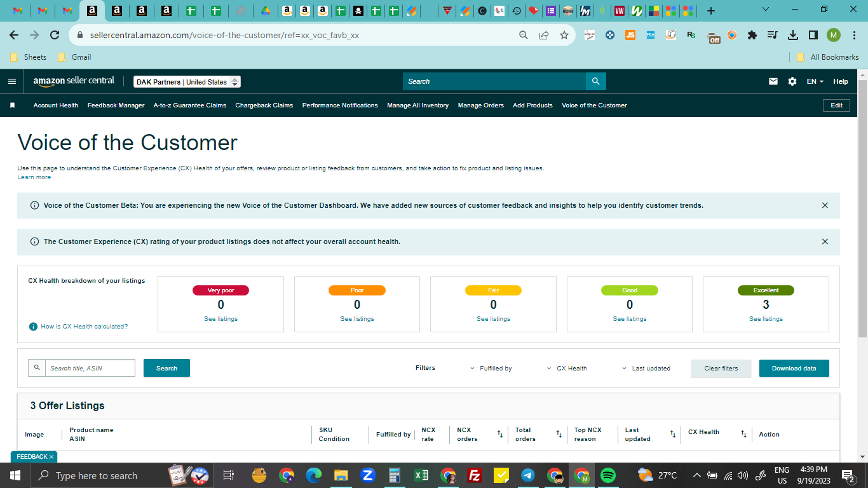Screen dimensions: 868x488
Task: Open the Chrome downloads icon
Action: [x=792, y=35]
